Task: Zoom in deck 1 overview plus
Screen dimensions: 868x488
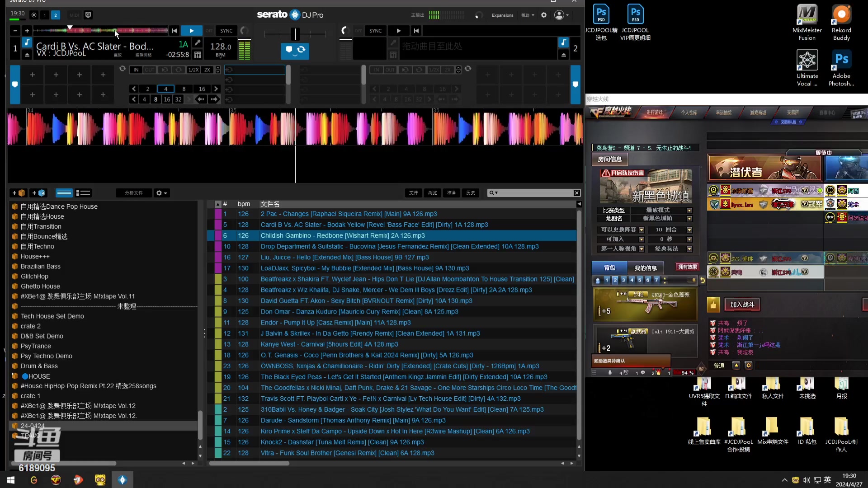Action: (x=27, y=31)
